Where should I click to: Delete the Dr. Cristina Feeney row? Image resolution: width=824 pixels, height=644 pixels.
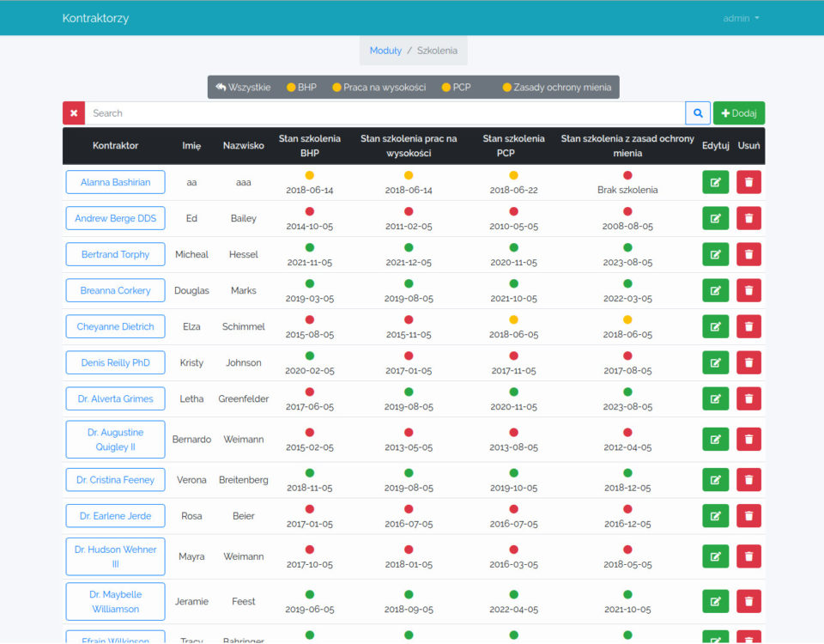748,480
